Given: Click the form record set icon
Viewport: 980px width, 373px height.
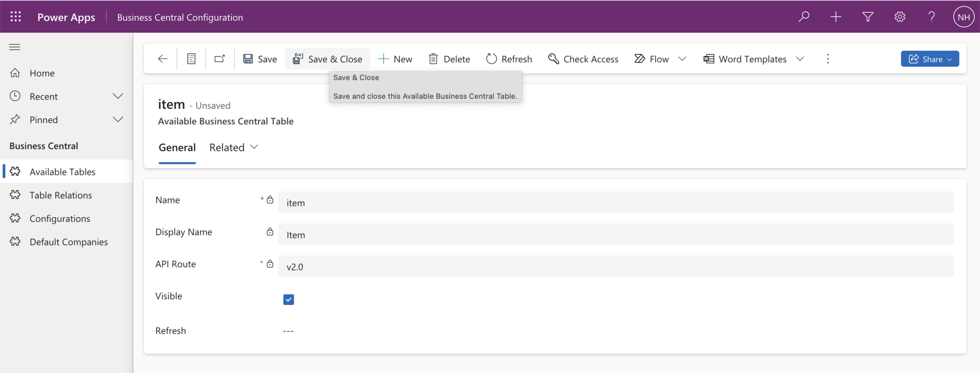Looking at the screenshot, I should point(191,59).
